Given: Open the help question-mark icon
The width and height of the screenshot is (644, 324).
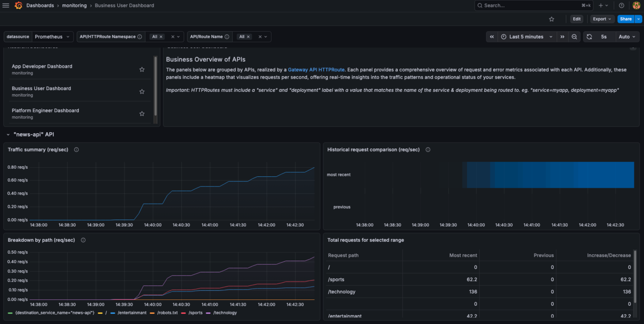Looking at the screenshot, I should [621, 5].
